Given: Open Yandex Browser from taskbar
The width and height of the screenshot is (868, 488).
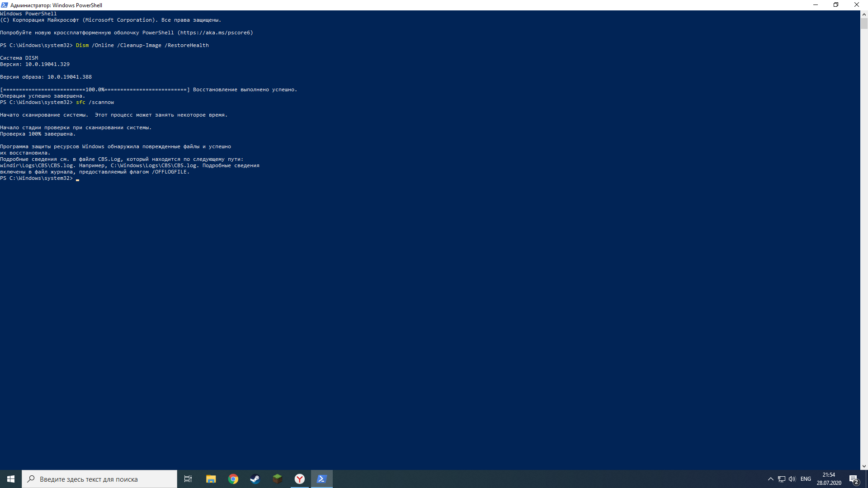Looking at the screenshot, I should click(x=301, y=479).
